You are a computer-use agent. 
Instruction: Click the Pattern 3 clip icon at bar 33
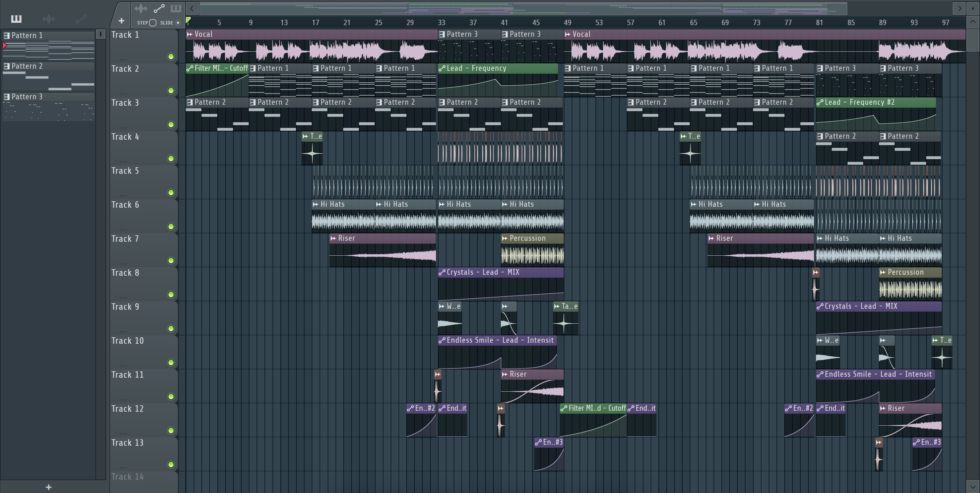(x=442, y=34)
